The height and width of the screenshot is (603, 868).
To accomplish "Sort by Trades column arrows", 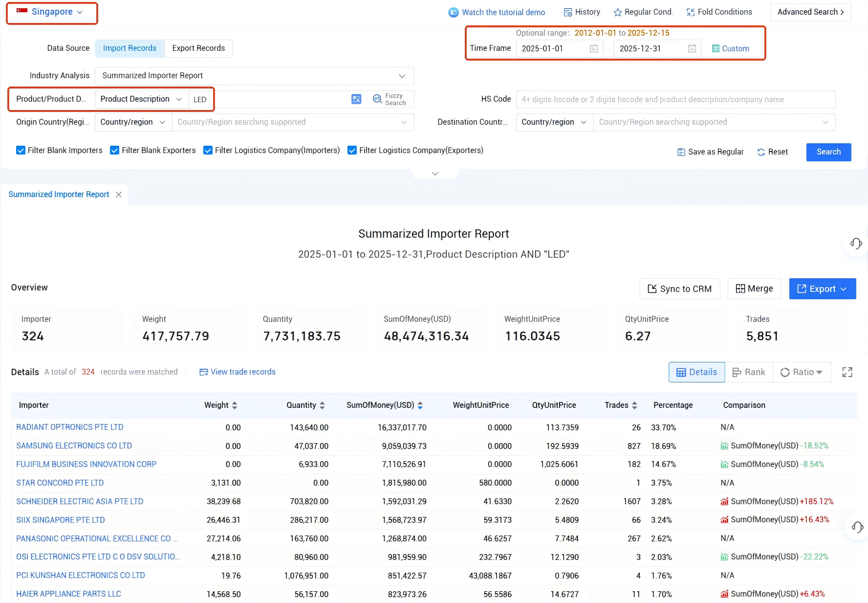I will coord(634,405).
